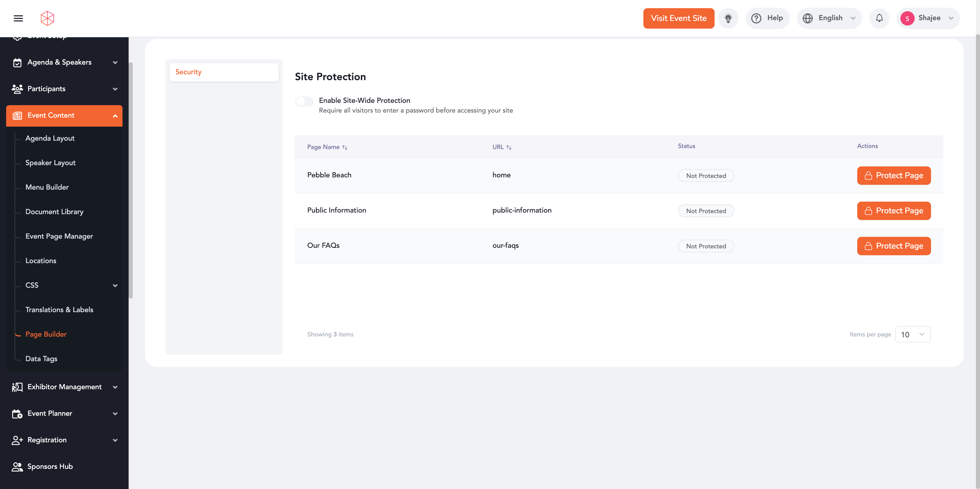Click the lightbulb ideas icon
Image resolution: width=980 pixels, height=489 pixels.
click(x=728, y=18)
